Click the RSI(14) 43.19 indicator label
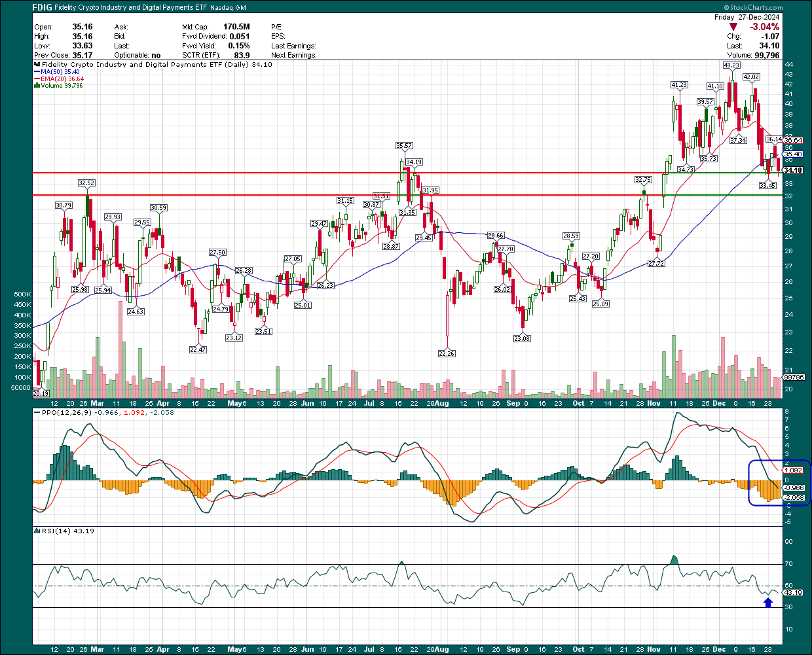This screenshot has width=812, height=655. [x=64, y=531]
